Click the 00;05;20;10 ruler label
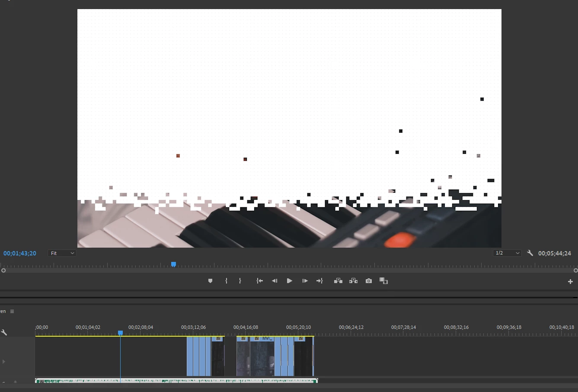 tap(298, 327)
